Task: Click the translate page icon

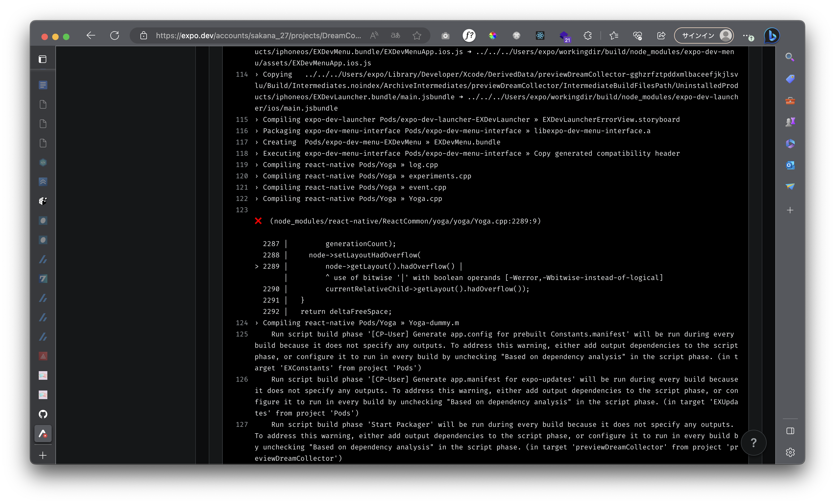Action: click(395, 36)
